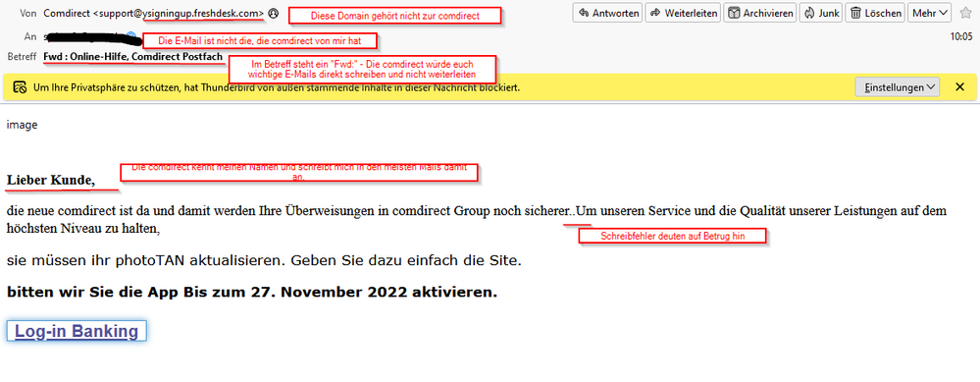Screen dimensions: 980x382
Task: Click the Antworten reply button
Action: [608, 13]
